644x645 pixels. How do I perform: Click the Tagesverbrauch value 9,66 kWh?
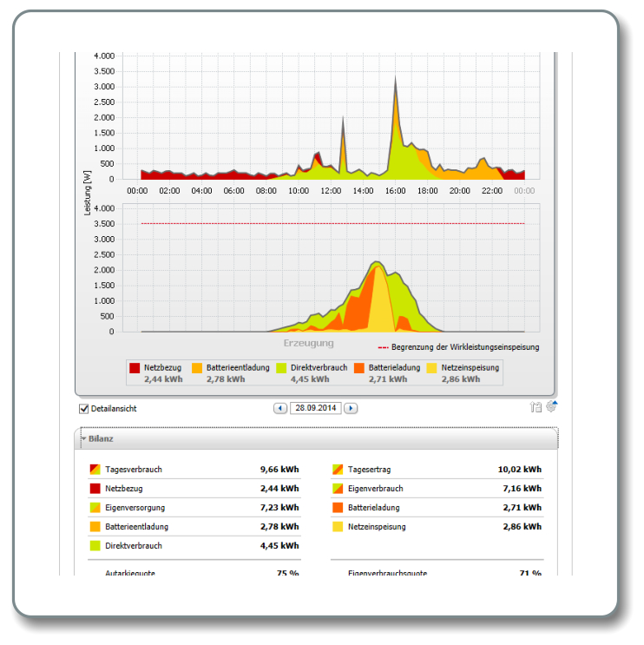(279, 470)
